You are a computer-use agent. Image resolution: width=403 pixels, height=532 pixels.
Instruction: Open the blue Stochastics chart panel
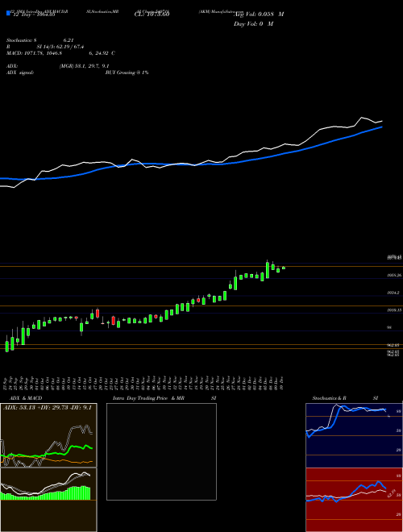pyautogui.click(x=354, y=435)
